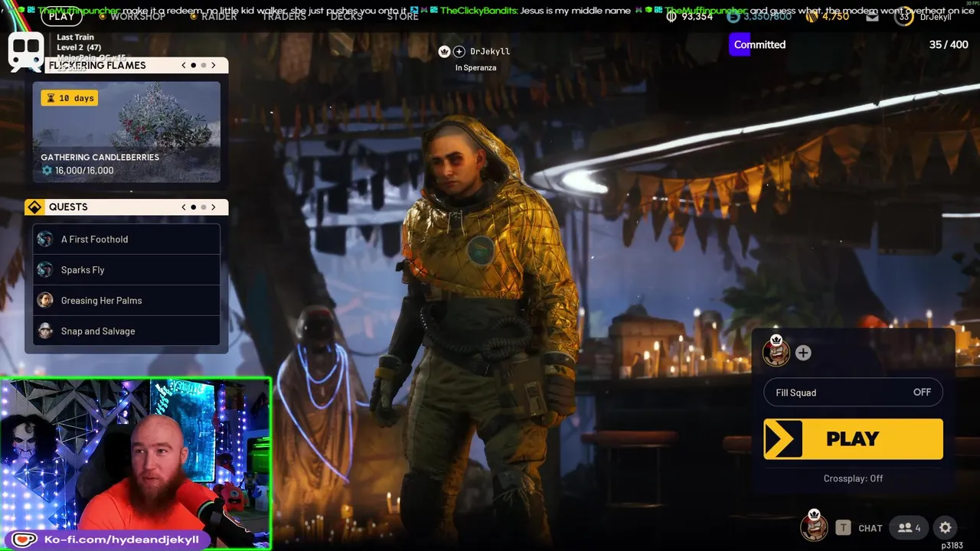Open the CHAT panel
Viewport: 980px width, 551px height.
(x=870, y=528)
